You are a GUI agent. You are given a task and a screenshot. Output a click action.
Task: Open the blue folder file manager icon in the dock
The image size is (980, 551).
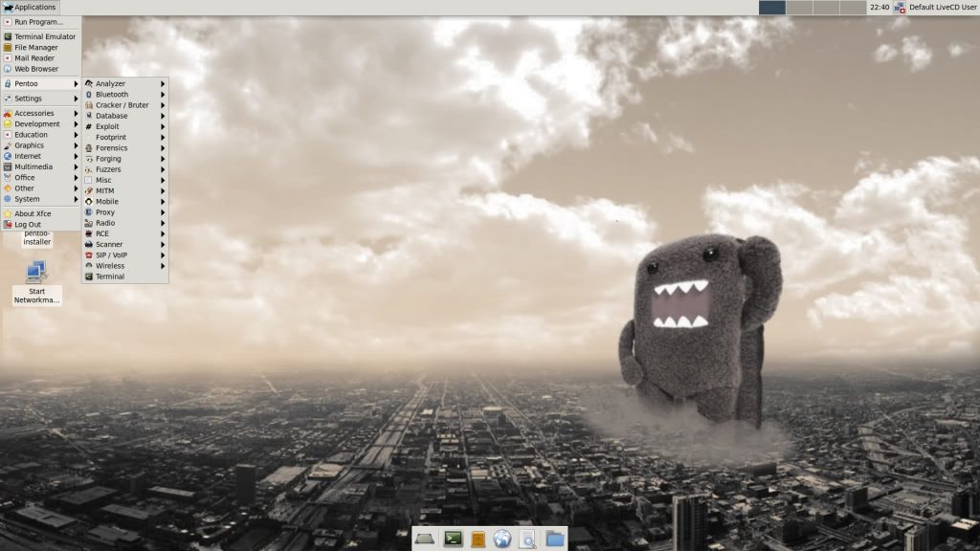click(x=553, y=538)
